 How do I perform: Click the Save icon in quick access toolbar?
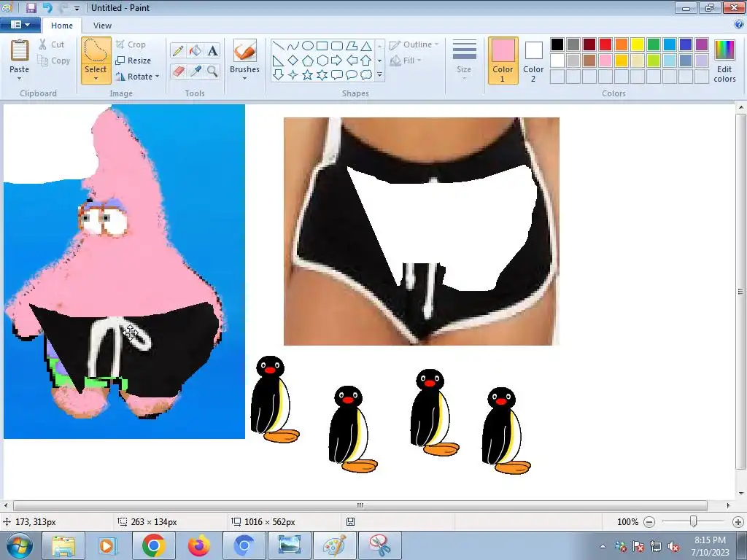click(x=31, y=7)
